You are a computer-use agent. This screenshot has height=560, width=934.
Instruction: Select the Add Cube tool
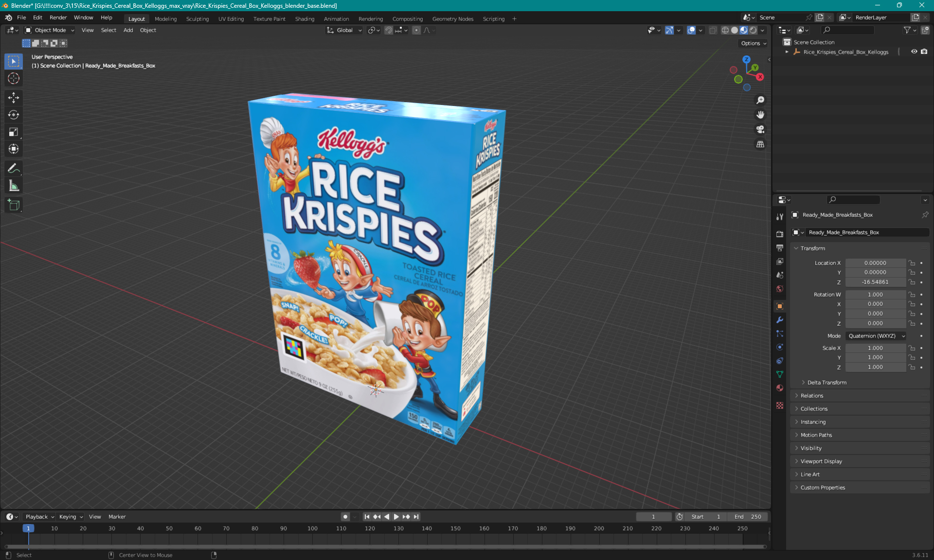[14, 205]
